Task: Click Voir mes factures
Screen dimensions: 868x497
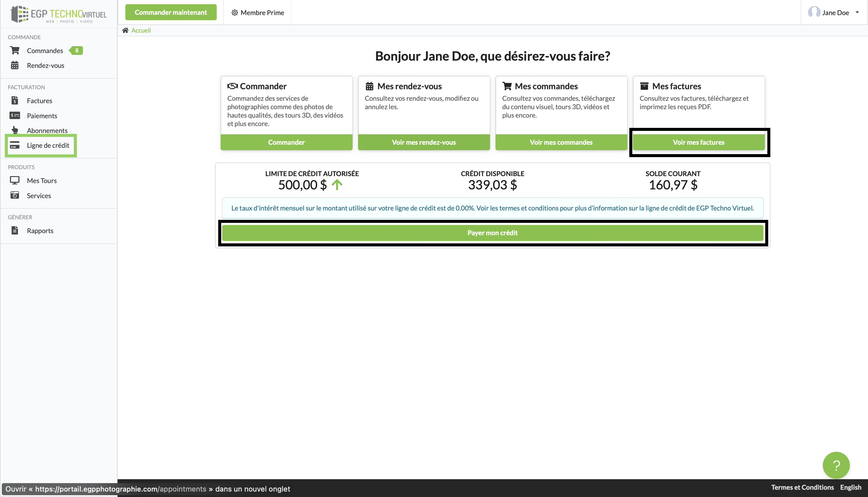Action: [x=699, y=142]
